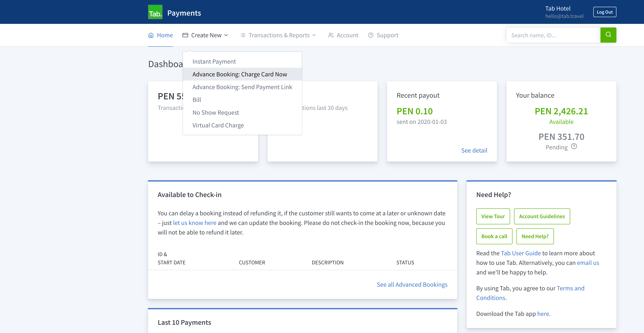This screenshot has width=644, height=333.
Task: Expand the Transactions & Reports chevron
Action: 314,35
